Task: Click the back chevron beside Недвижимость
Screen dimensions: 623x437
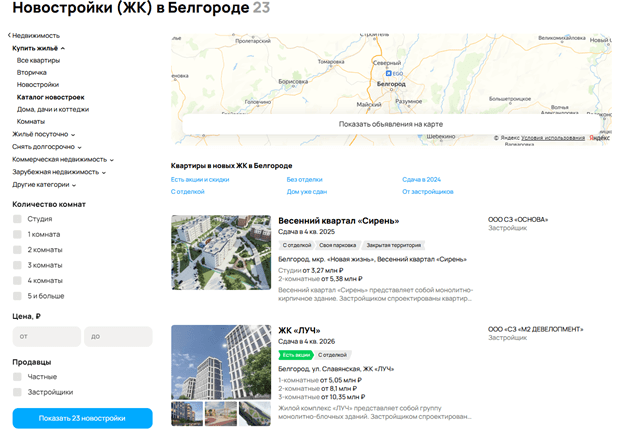Action: pos(9,35)
